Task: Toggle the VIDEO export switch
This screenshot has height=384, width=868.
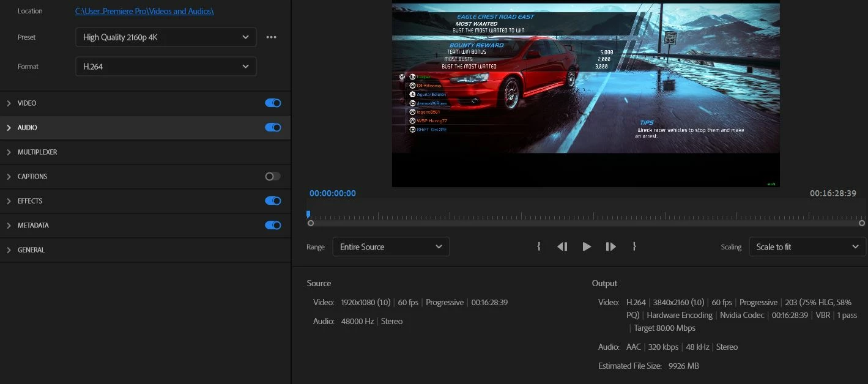Action: (273, 103)
